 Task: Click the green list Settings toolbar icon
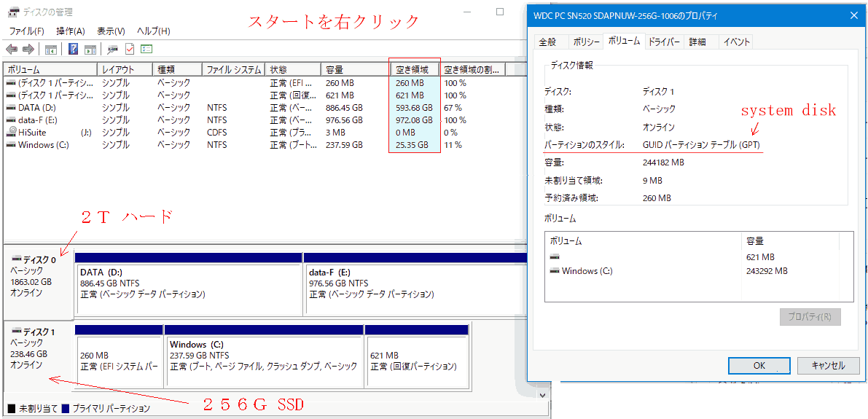coord(146,49)
